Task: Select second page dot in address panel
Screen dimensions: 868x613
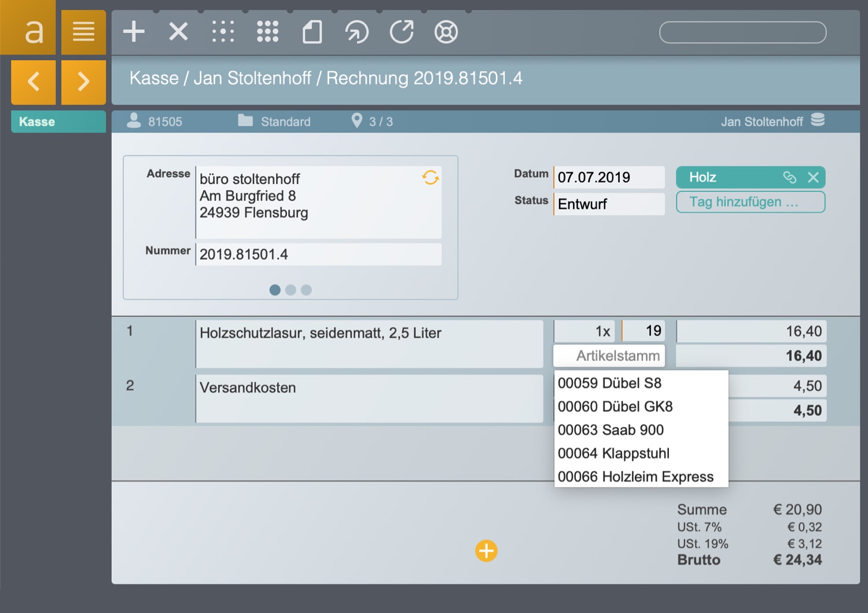Action: 290,290
